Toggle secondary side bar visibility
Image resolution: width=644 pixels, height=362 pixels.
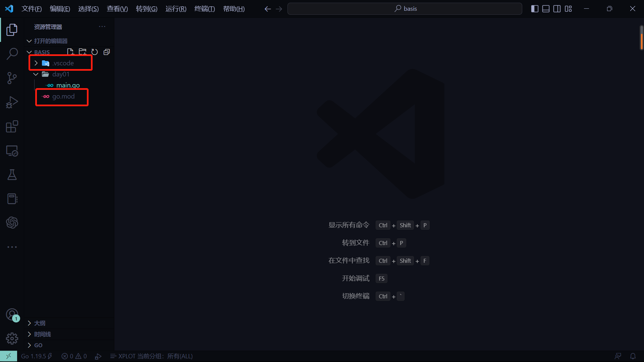pos(557,9)
